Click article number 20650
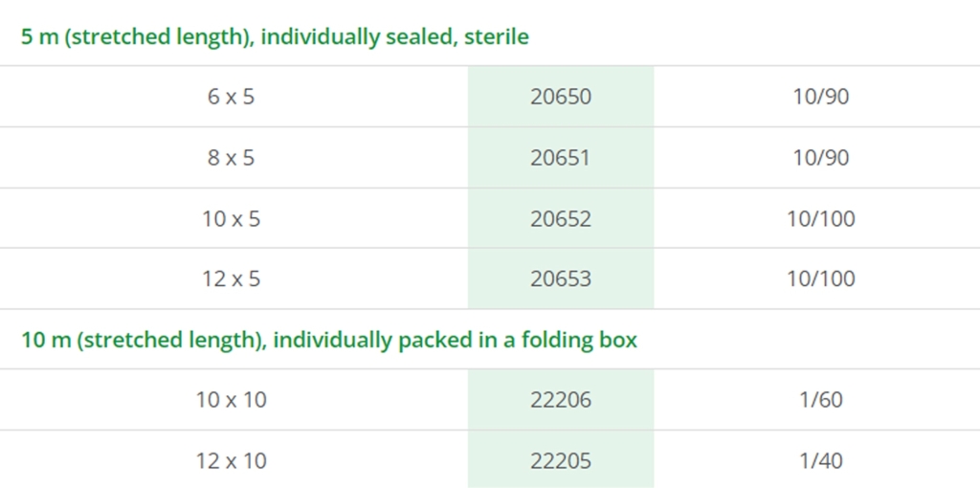The image size is (980, 488). point(561,97)
